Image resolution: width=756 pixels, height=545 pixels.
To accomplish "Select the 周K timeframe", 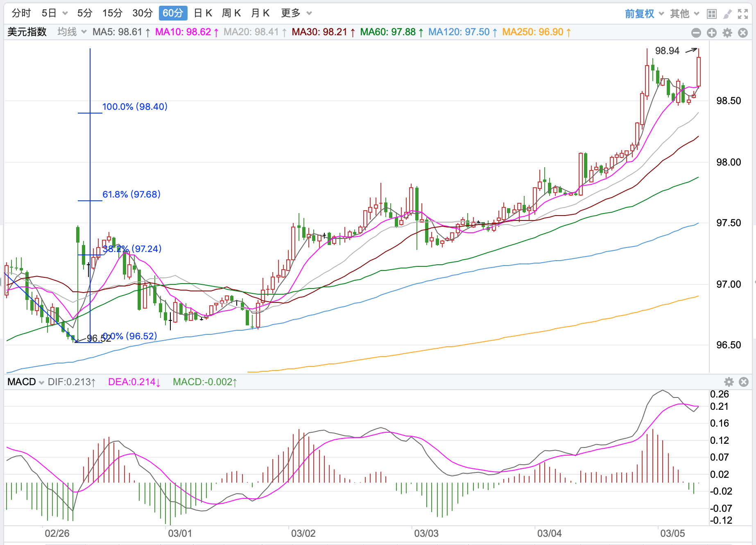I will [231, 13].
